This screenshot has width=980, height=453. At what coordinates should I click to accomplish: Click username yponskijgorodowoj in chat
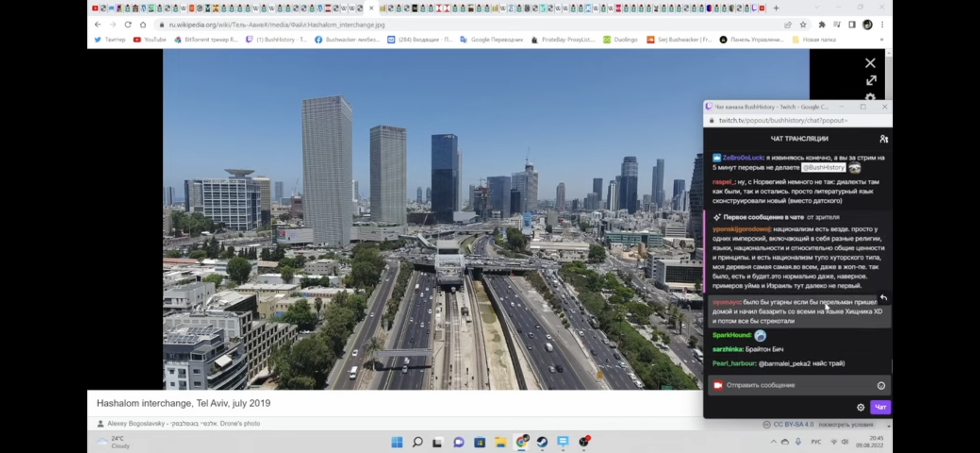(x=741, y=229)
